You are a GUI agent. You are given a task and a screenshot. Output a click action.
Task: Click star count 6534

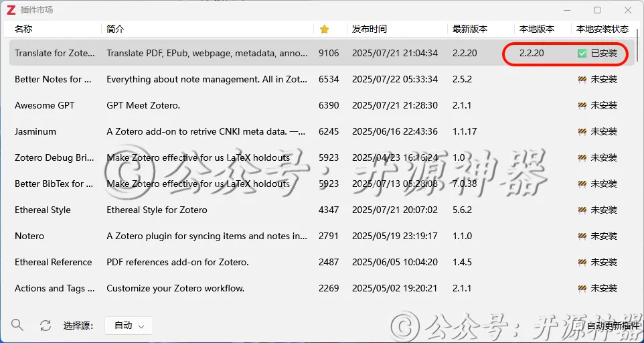[329, 79]
